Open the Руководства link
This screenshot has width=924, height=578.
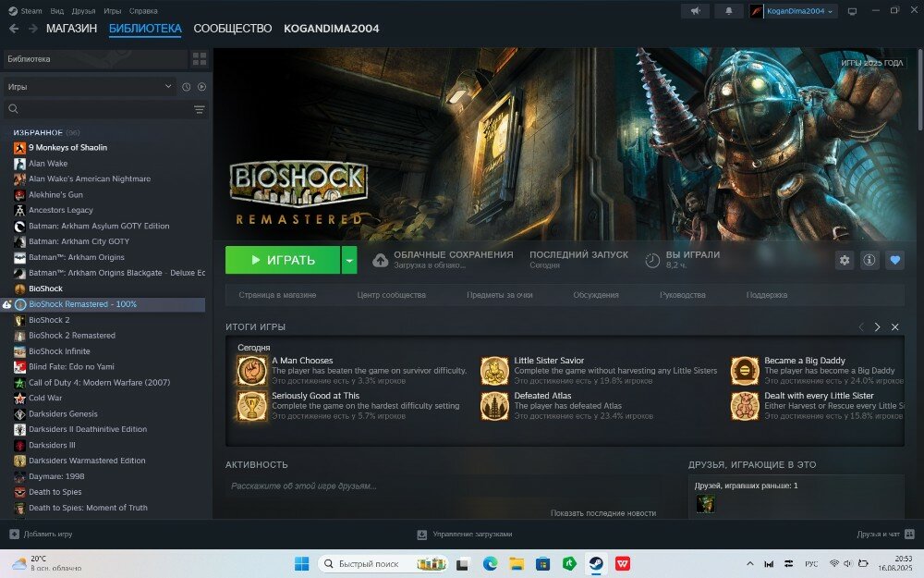683,295
